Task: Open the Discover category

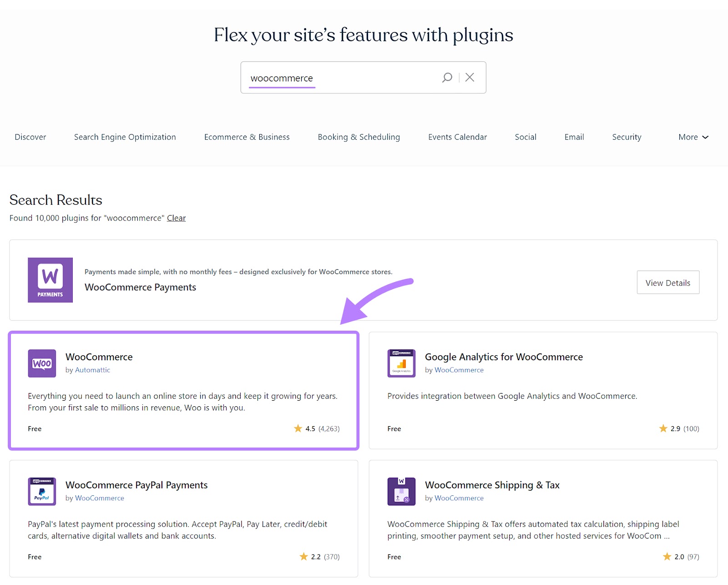Action: click(30, 137)
